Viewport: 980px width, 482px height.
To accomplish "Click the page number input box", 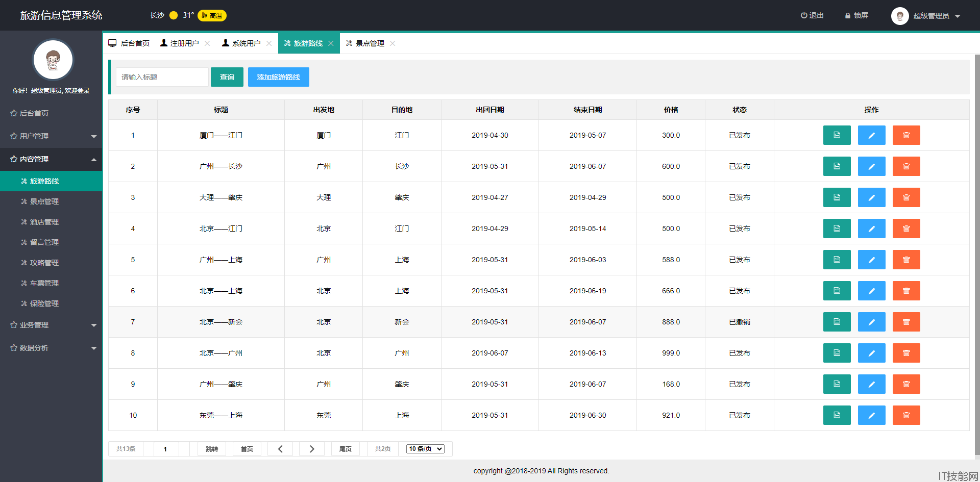I will [166, 449].
